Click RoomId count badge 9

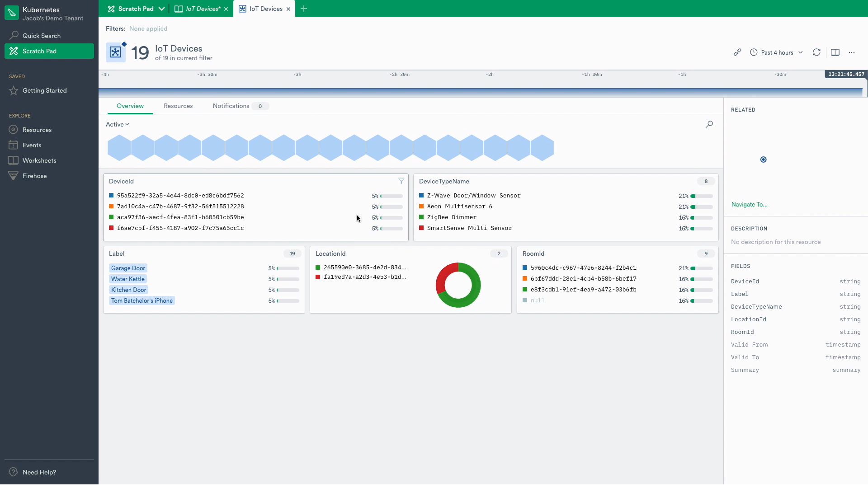pos(706,253)
